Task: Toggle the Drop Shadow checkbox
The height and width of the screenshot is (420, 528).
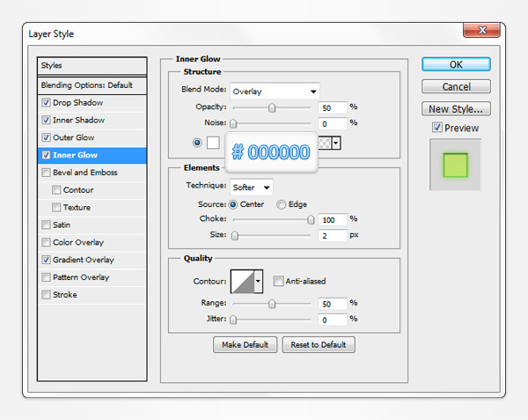Action: 46,103
